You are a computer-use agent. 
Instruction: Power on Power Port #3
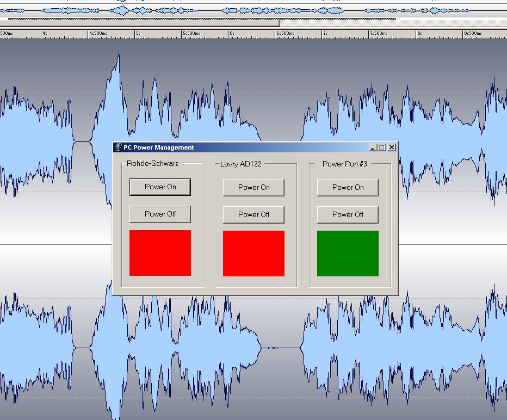click(348, 188)
